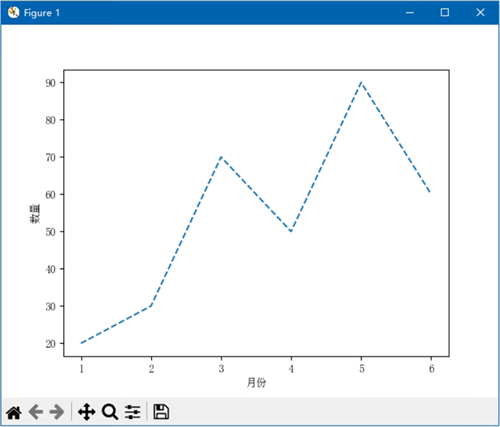Screen dimensions: 500x427
Task: Open the Configure subplots sliders icon
Action: tap(133, 412)
